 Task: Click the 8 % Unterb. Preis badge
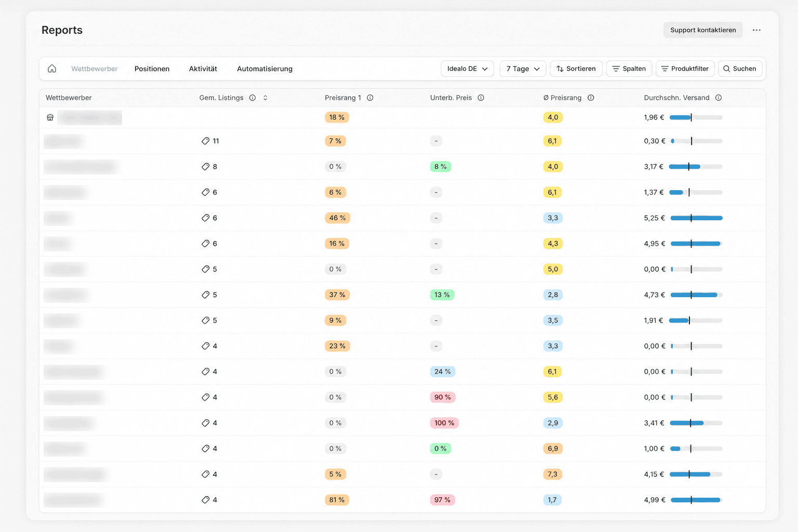441,167
